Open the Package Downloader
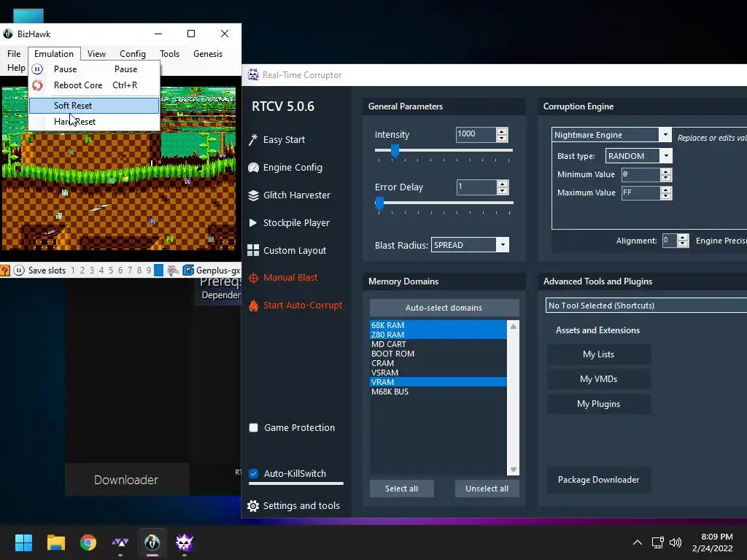Viewport: 747px width, 560px height. pos(598,480)
